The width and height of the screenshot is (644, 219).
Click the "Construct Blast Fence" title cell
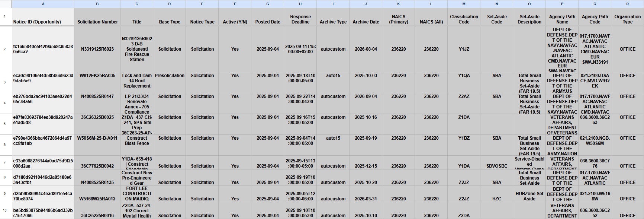click(137, 141)
